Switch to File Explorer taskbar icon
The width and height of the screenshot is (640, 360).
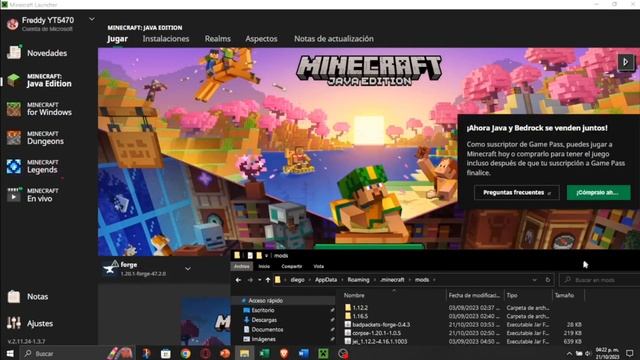coord(244,353)
